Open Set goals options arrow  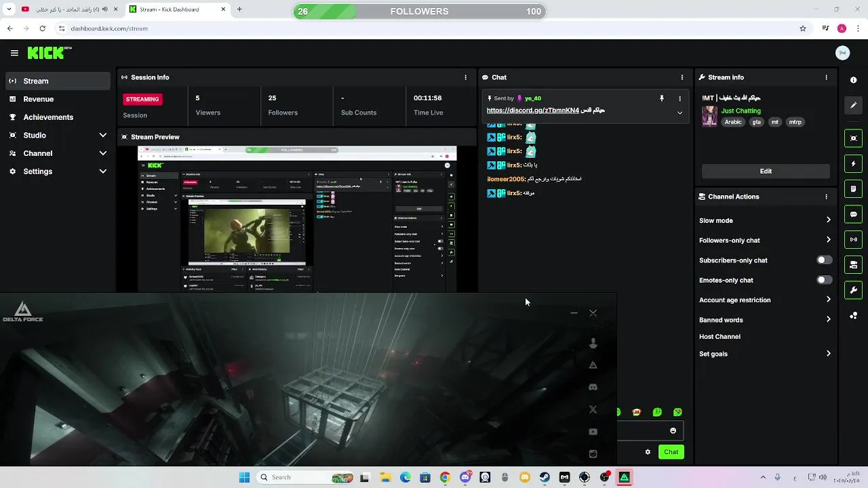click(828, 354)
